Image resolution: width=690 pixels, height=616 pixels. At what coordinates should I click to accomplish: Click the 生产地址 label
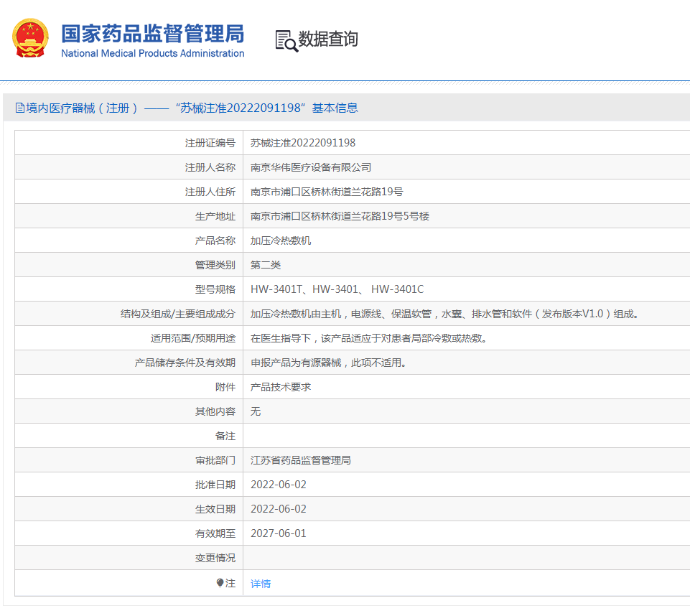pos(215,216)
